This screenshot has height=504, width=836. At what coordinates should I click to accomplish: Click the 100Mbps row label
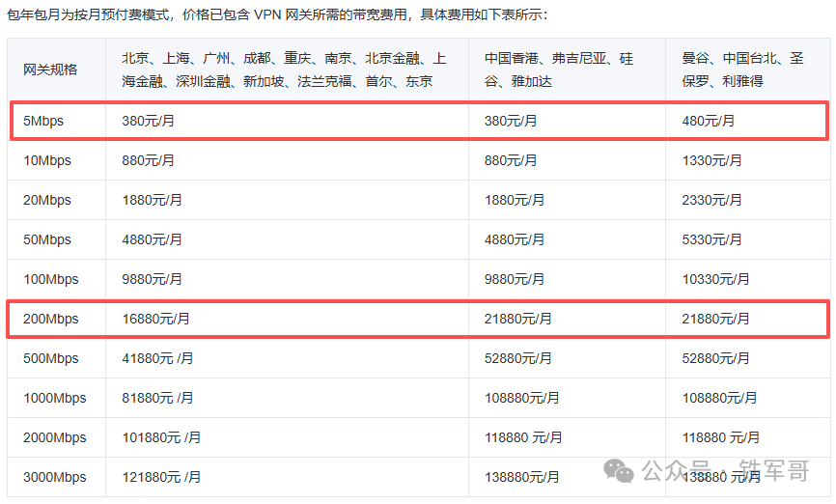click(50, 279)
